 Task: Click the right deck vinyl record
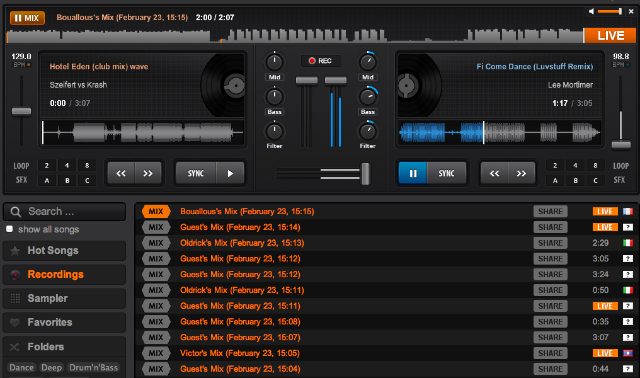tap(419, 86)
